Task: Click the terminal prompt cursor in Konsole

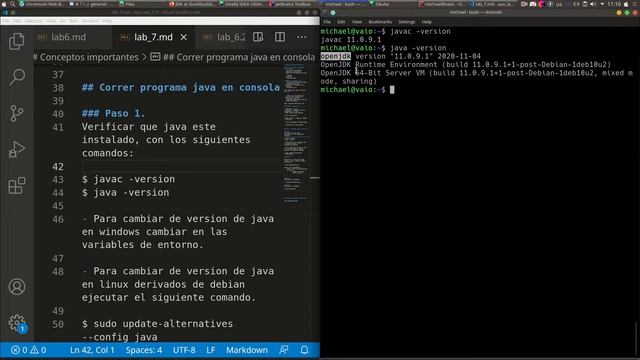Action: [x=392, y=90]
